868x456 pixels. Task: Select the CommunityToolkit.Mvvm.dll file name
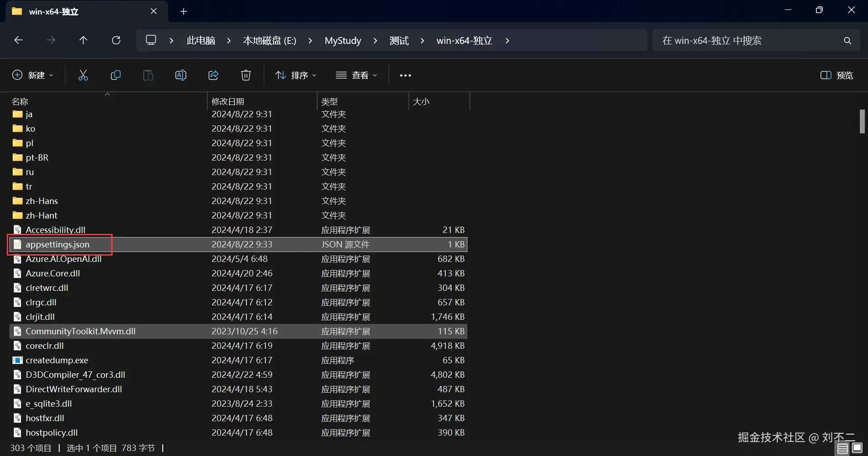[x=80, y=331]
